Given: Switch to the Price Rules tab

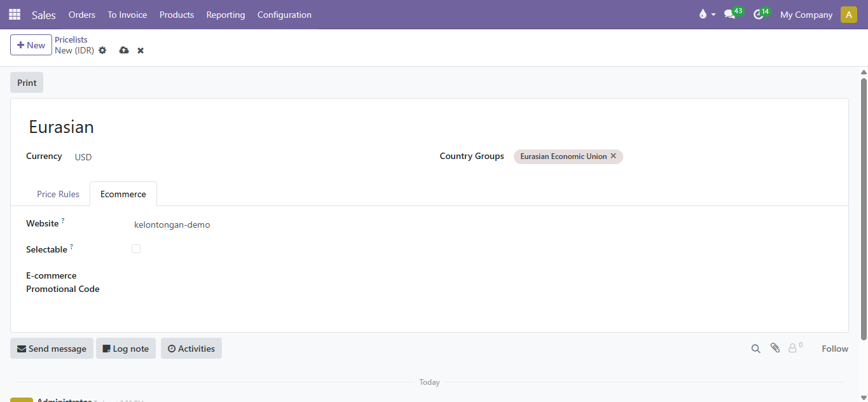Looking at the screenshot, I should click(58, 194).
